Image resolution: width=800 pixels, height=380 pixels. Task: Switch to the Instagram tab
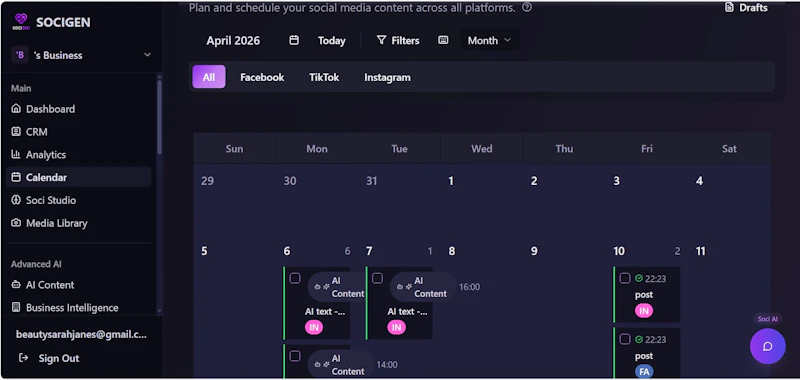pyautogui.click(x=387, y=78)
